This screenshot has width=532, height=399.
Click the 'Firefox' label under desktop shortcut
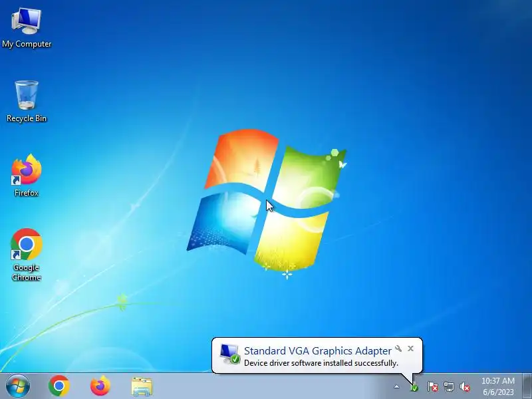click(27, 193)
